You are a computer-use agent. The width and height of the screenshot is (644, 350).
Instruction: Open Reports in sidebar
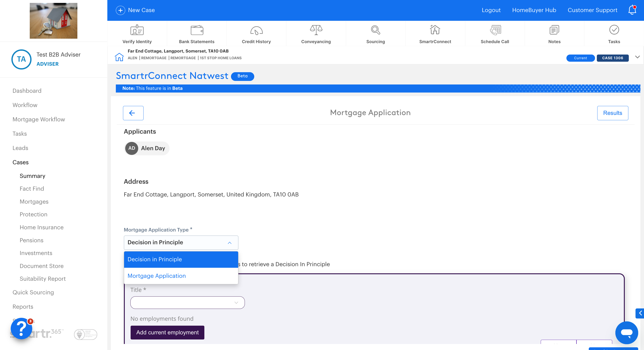(23, 307)
